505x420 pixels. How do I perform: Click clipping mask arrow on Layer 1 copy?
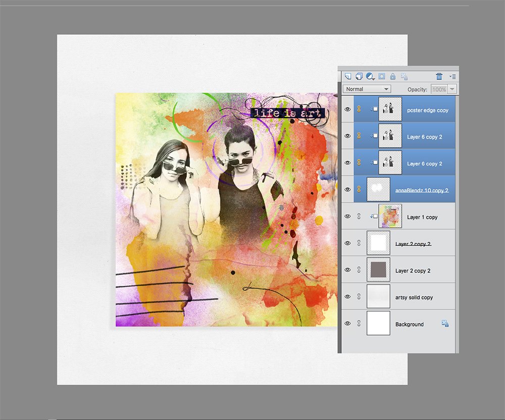[x=374, y=216]
